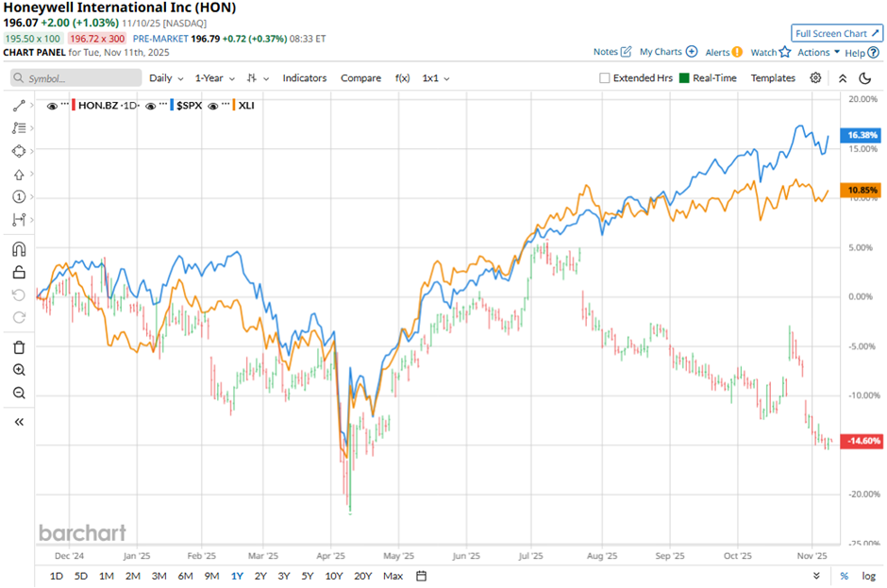Open the f(x) expressions menu
This screenshot has height=588, width=887.
click(x=402, y=78)
